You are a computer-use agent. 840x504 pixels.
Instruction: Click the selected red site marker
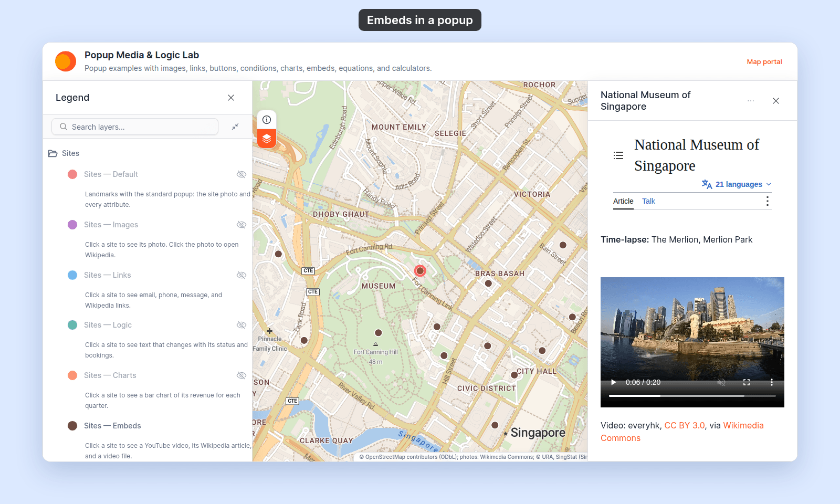[x=420, y=271]
